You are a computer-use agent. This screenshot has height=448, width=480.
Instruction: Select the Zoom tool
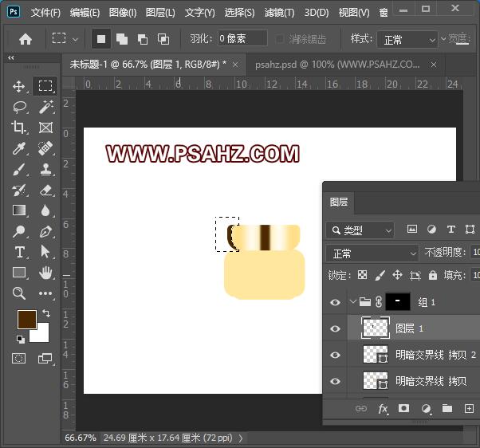pos(19,293)
